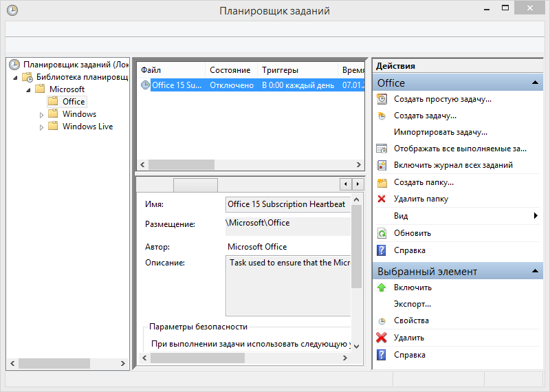Expand the Windows Live folder node
This screenshot has height=392, width=550.
41,127
